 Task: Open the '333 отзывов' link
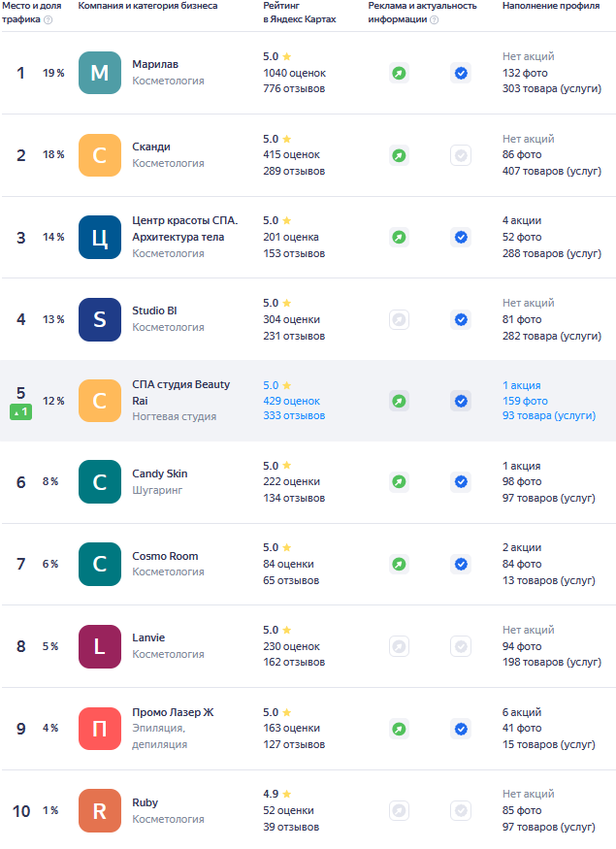[x=294, y=416]
